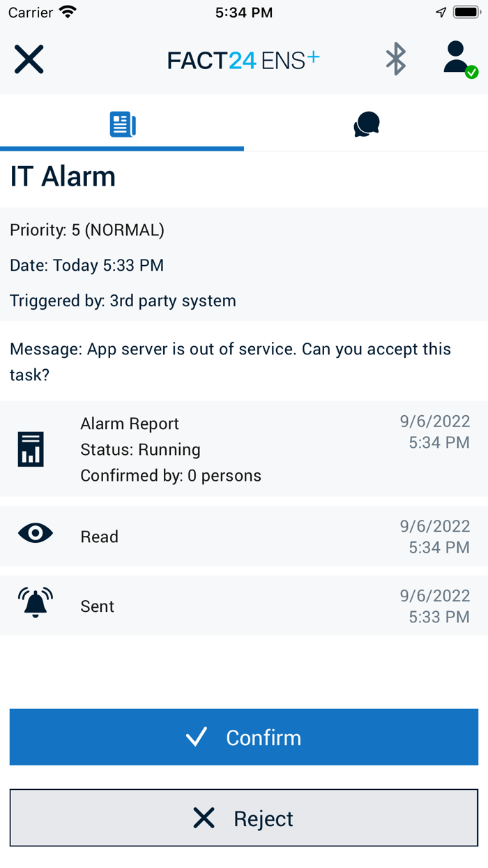
Task: Tap the ringing bell Sent icon
Action: coord(36,604)
